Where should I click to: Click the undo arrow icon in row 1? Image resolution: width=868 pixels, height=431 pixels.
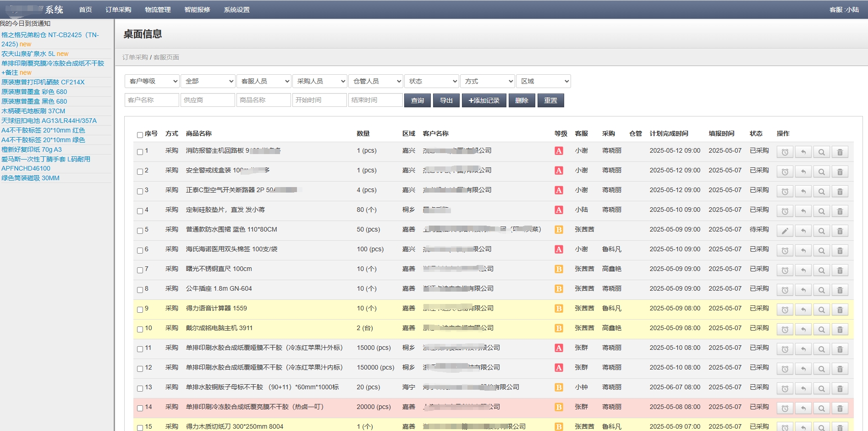coord(803,152)
